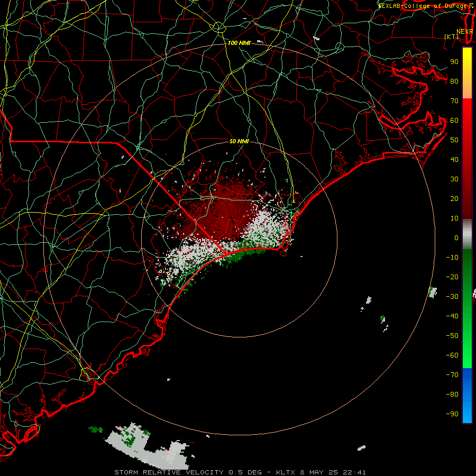Click the 0 value on the velocity scale
The height and width of the screenshot is (476, 476).
[x=456, y=237]
